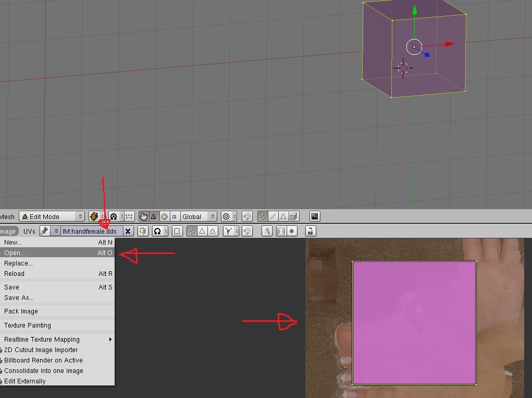
Task: Click the green Y-axis manipulator arrow
Action: click(414, 10)
